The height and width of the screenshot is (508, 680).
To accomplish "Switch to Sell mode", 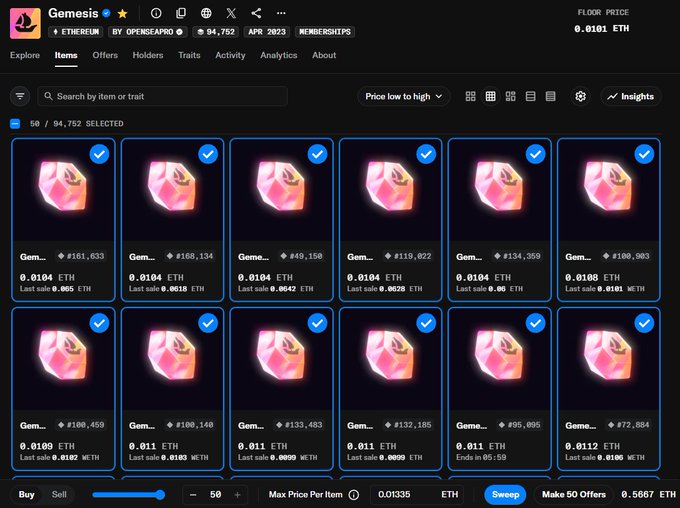I will tap(59, 495).
